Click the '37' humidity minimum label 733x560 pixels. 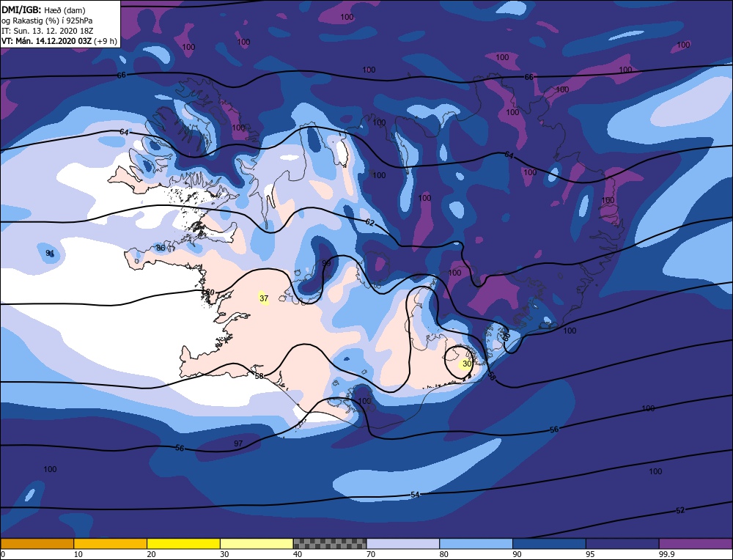264,298
